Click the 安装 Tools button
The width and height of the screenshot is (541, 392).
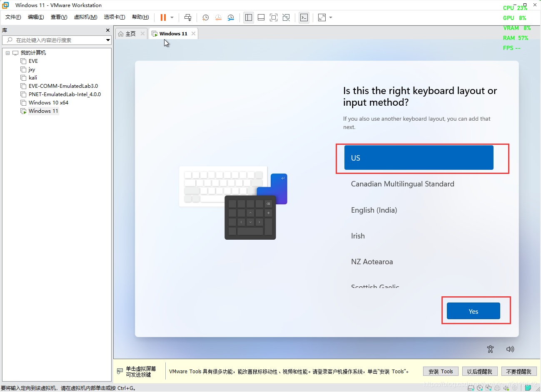point(441,371)
